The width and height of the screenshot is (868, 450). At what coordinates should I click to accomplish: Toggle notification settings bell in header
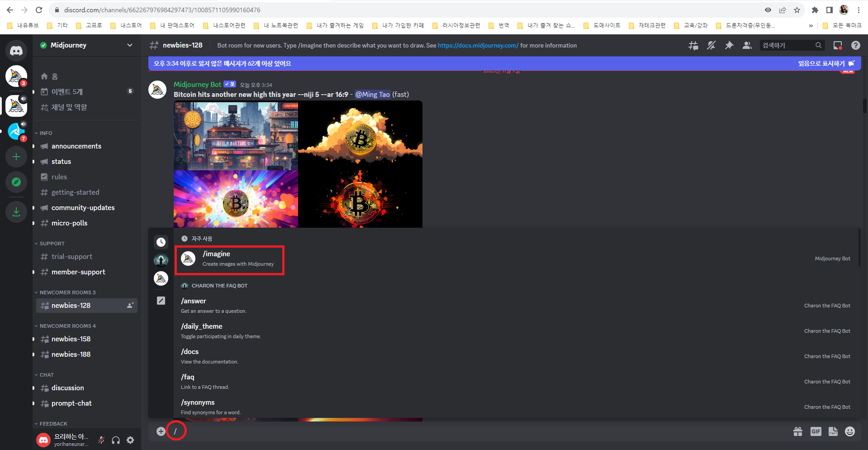click(x=711, y=45)
